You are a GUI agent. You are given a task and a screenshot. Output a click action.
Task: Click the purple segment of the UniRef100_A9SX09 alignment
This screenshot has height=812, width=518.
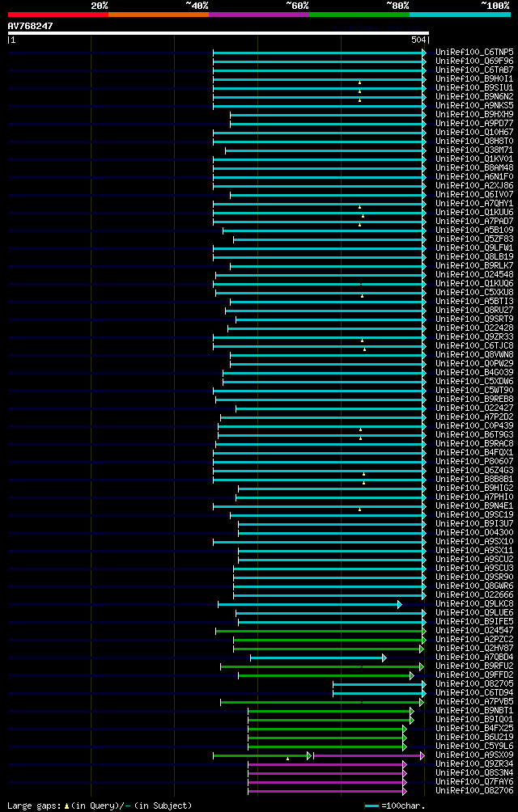point(369,756)
